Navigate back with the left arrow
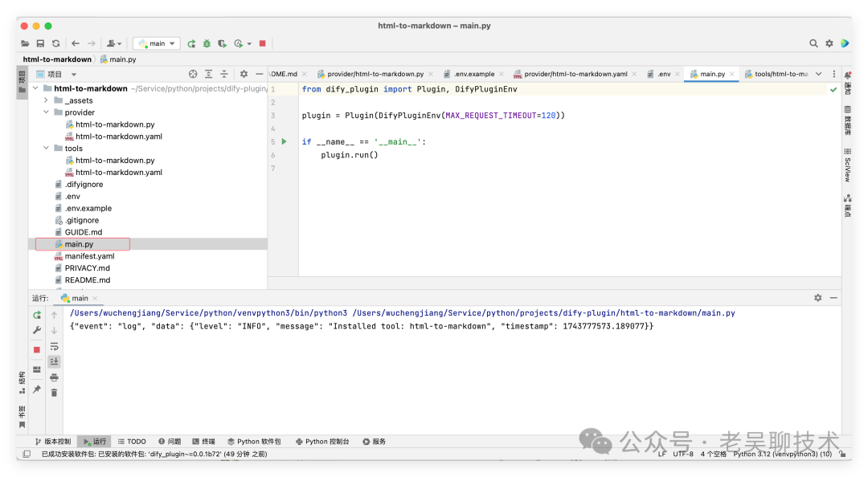Viewport: 868px width, 477px height. (76, 43)
